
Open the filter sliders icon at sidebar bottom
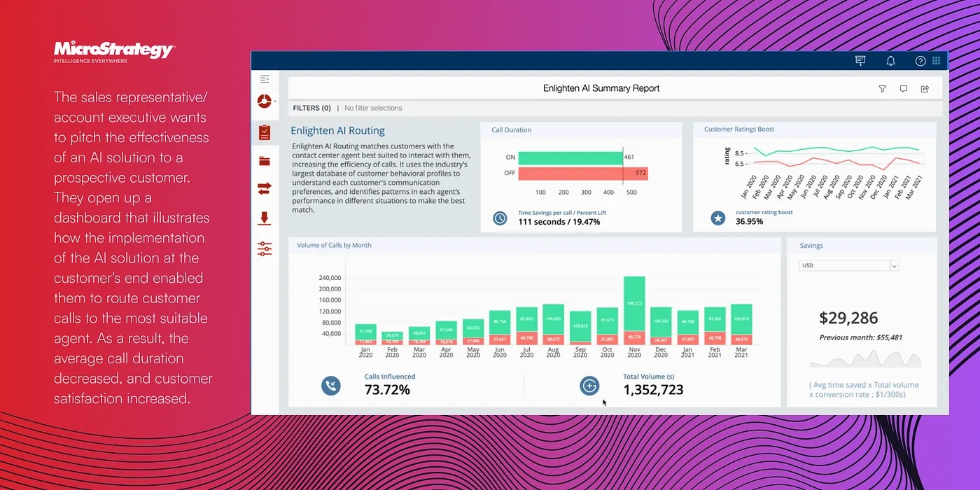[x=265, y=248]
